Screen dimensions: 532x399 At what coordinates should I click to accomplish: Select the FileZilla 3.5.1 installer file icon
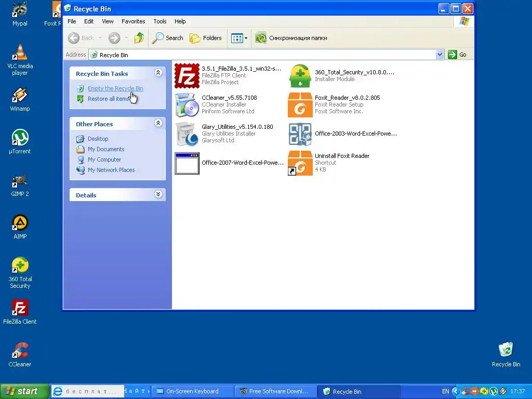tap(187, 76)
